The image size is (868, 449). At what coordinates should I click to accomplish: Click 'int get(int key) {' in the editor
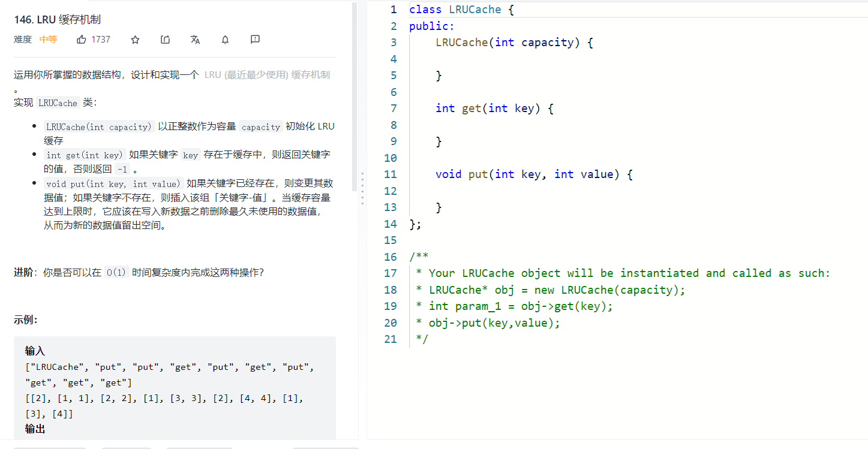494,109
